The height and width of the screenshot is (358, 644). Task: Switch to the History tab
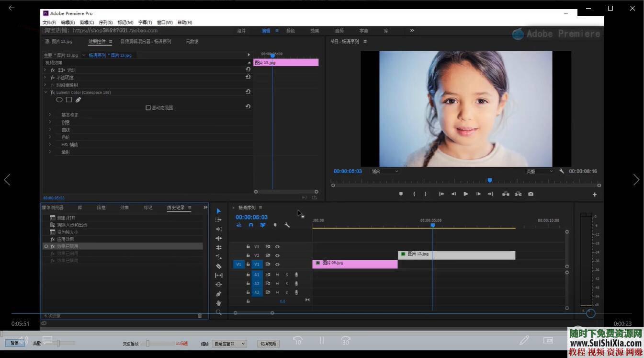176,208
